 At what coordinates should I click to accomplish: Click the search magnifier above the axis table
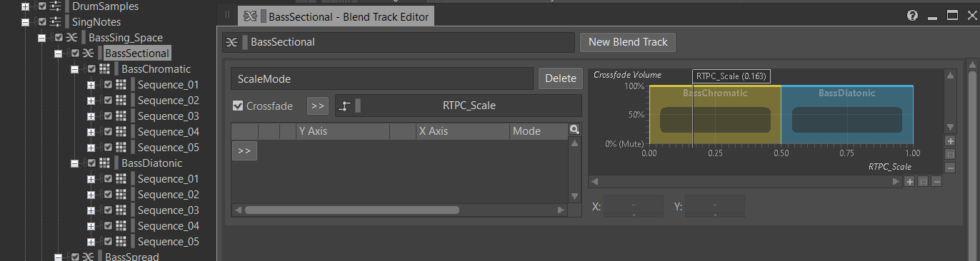pyautogui.click(x=574, y=130)
